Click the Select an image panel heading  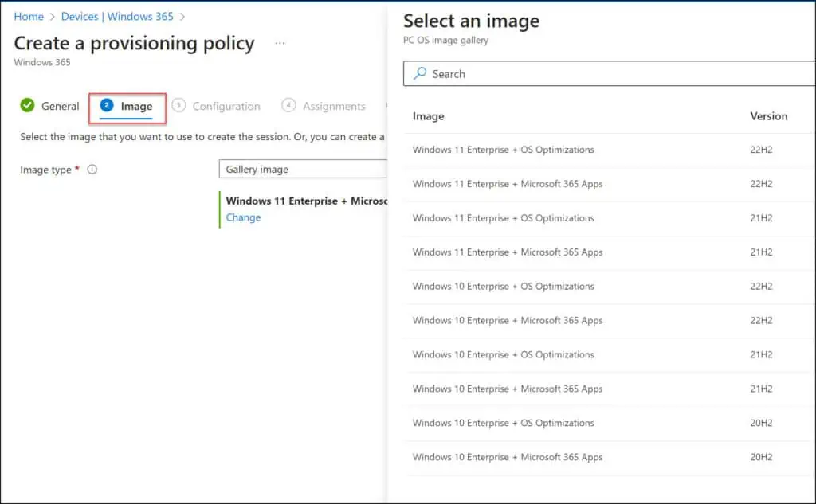point(472,21)
